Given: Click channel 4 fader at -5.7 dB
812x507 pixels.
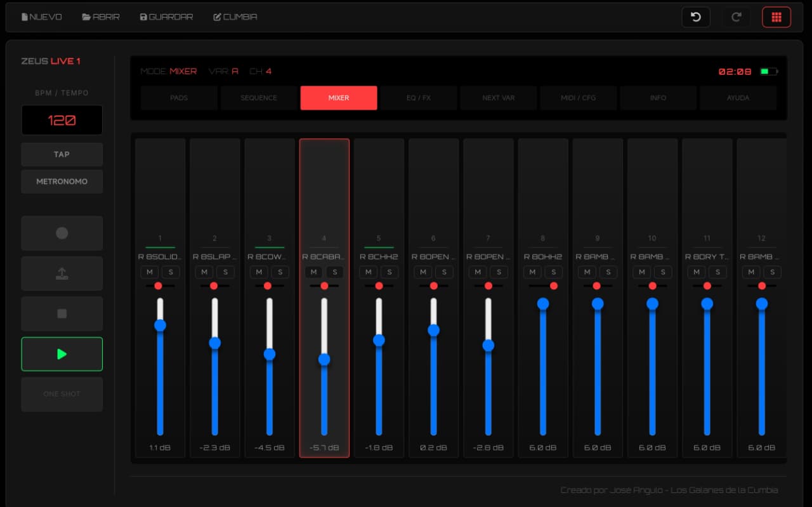Looking at the screenshot, I should tap(324, 359).
